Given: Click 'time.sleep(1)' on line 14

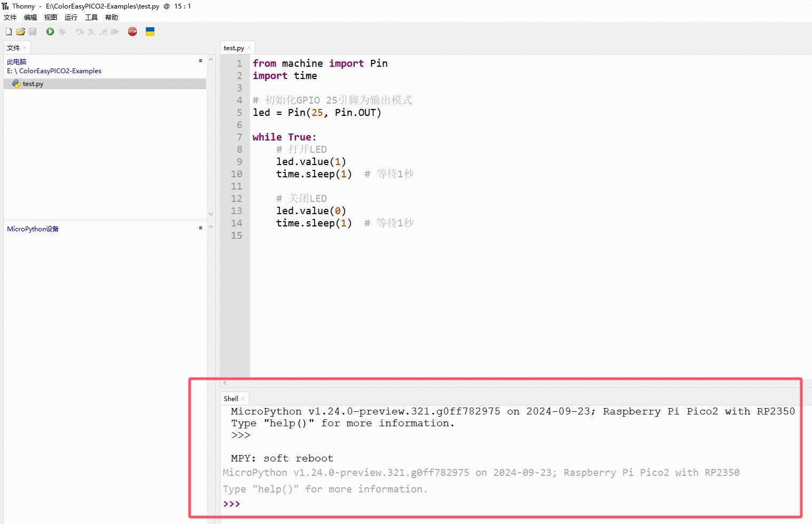Looking at the screenshot, I should (x=314, y=223).
